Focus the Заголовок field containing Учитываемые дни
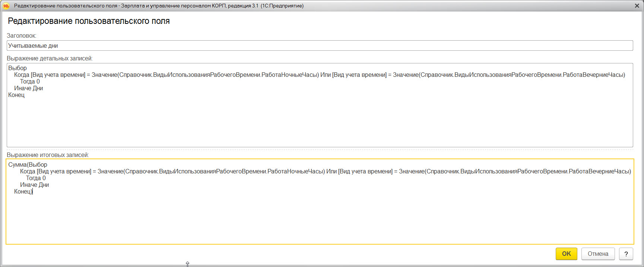Image resolution: width=644 pixels, height=267 pixels. 320,45
